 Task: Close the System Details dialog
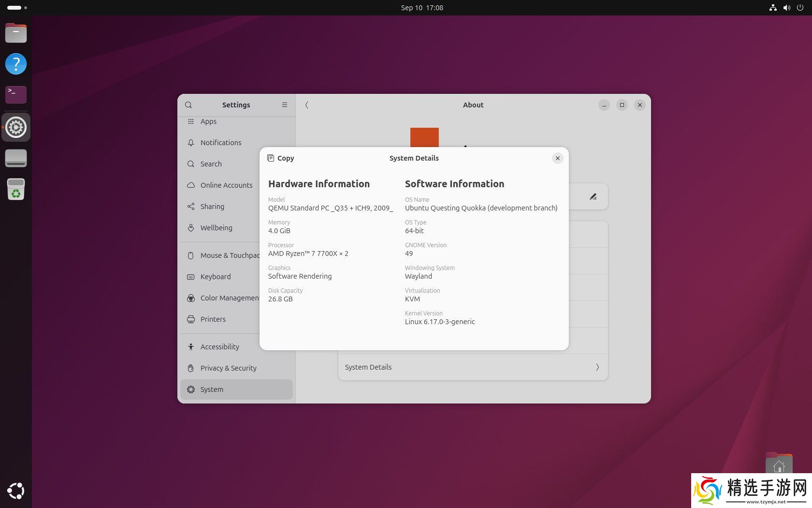click(x=557, y=158)
